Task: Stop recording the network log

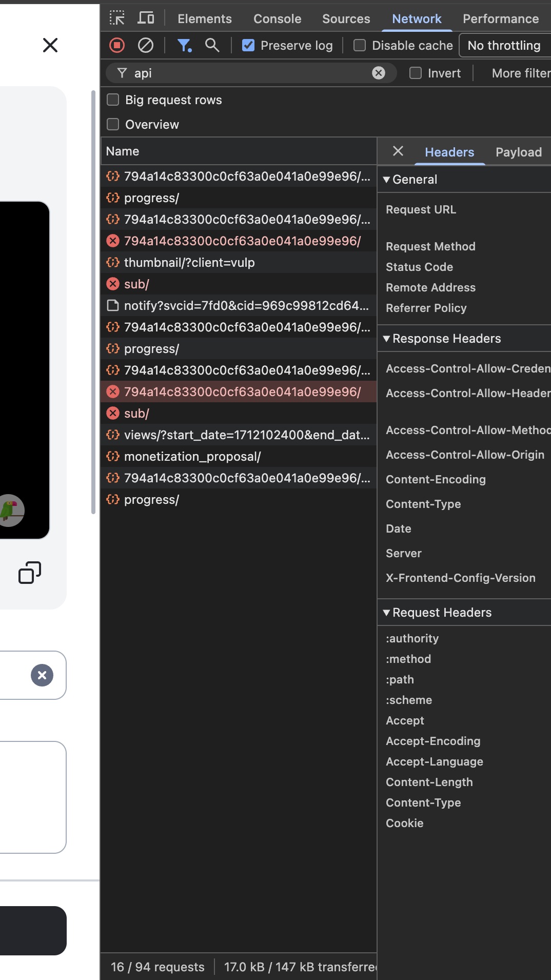Action: (x=117, y=46)
